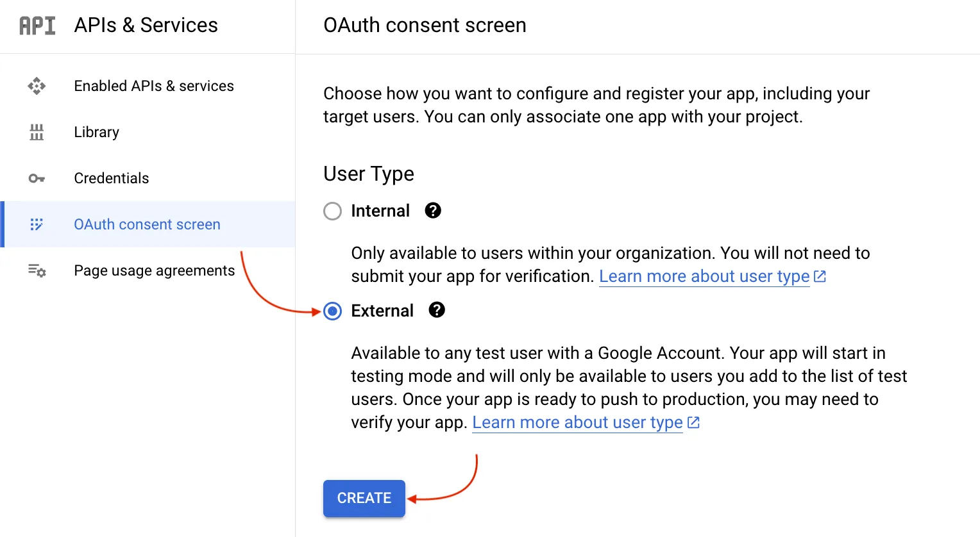Select the External user type radio button
The height and width of the screenshot is (537, 980).
click(x=332, y=311)
